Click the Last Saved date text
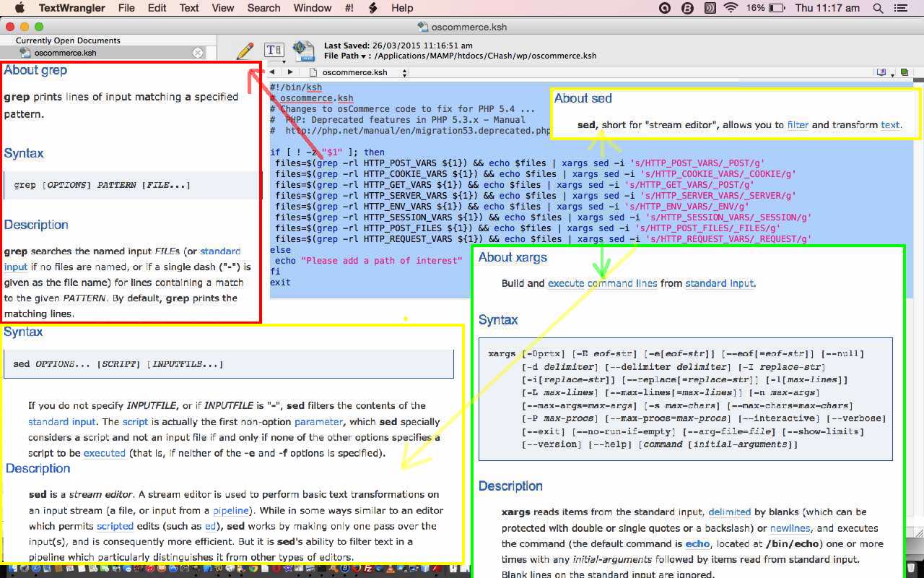The image size is (924, 578). (x=398, y=46)
